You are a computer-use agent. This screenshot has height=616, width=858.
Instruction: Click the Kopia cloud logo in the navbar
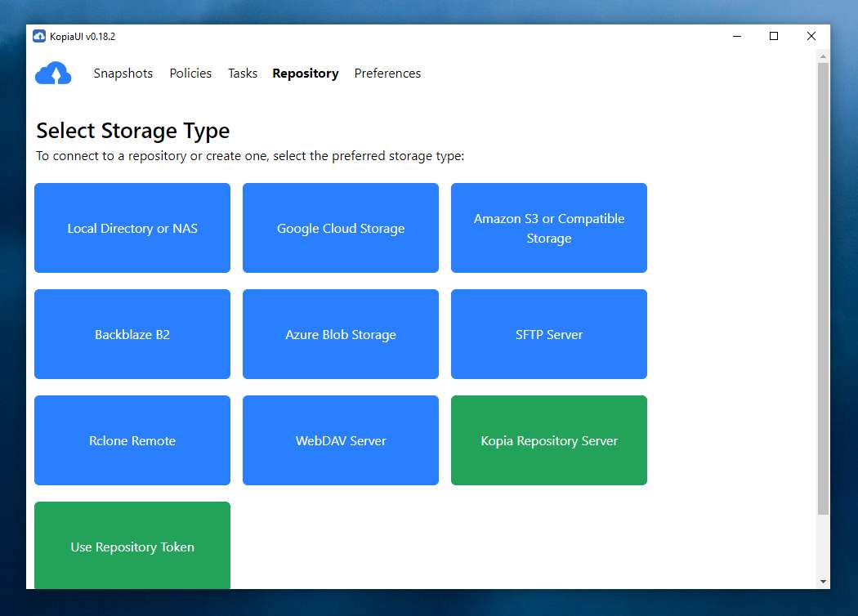(x=53, y=74)
